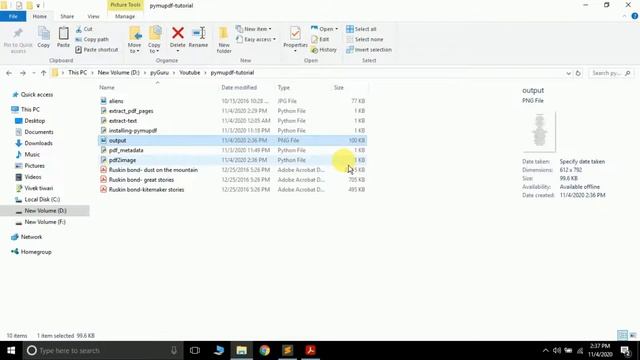Click the Edit ribbon button

pos(320,39)
